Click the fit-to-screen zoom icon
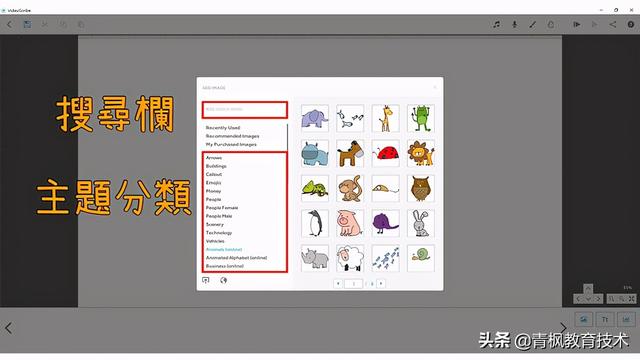 [631, 299]
